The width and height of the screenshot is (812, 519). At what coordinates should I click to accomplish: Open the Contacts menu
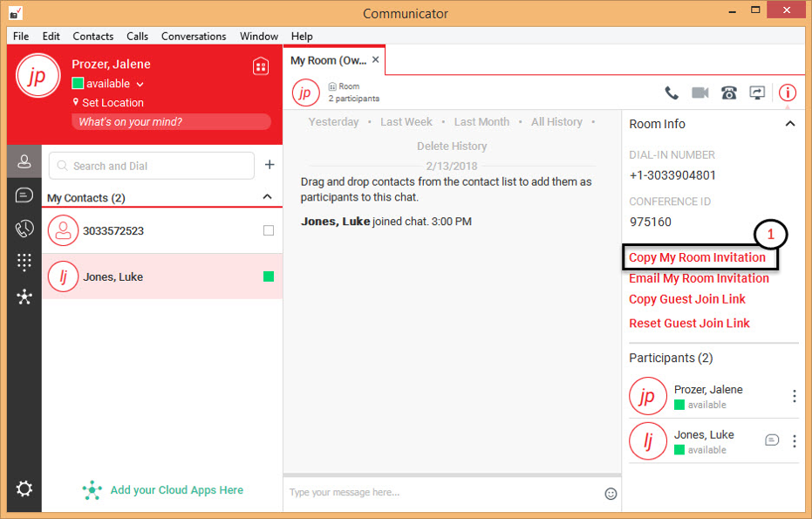click(92, 37)
